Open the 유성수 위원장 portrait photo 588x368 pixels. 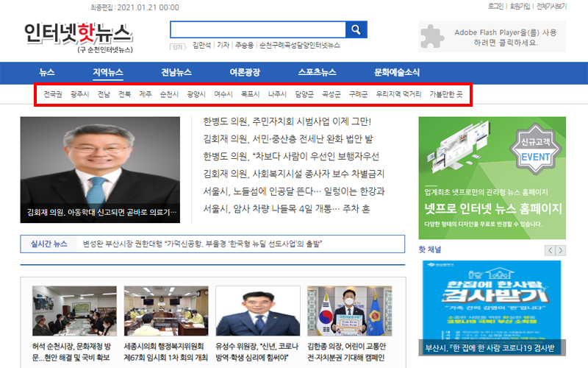click(258, 311)
